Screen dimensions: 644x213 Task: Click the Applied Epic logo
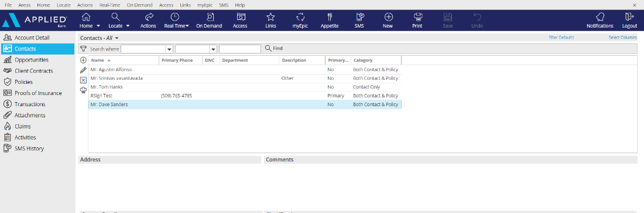click(x=35, y=20)
